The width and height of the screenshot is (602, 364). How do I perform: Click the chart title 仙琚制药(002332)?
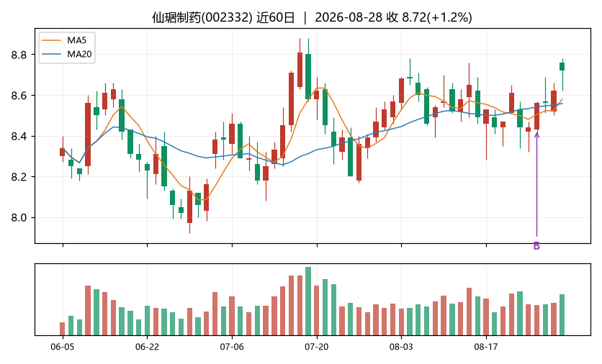click(x=202, y=18)
